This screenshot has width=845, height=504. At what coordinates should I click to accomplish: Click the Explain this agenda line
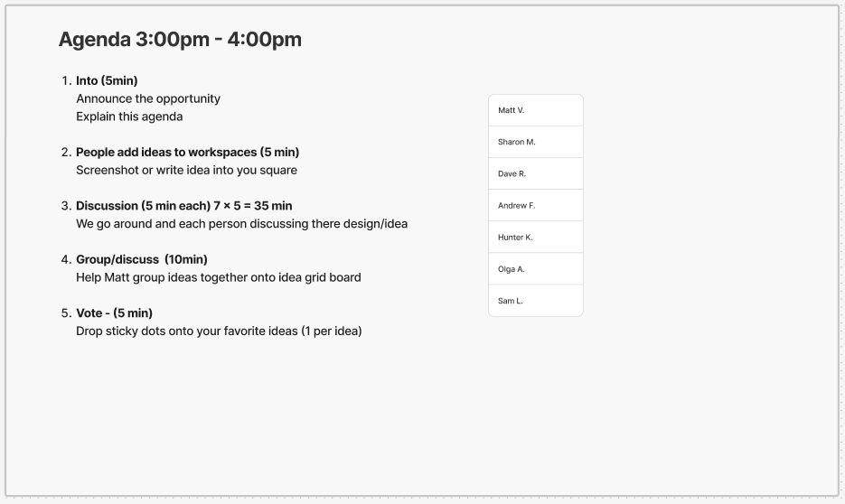(x=129, y=117)
